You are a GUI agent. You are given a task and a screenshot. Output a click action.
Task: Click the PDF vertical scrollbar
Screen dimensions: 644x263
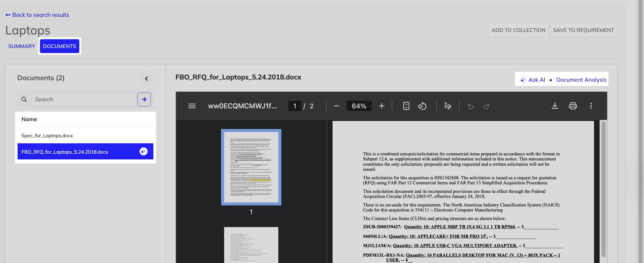tap(603, 189)
